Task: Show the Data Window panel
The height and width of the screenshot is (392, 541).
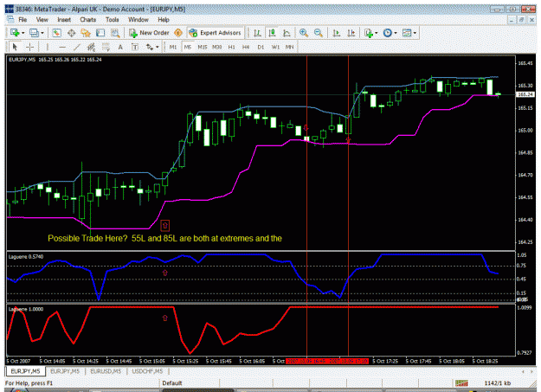Action: (x=72, y=33)
